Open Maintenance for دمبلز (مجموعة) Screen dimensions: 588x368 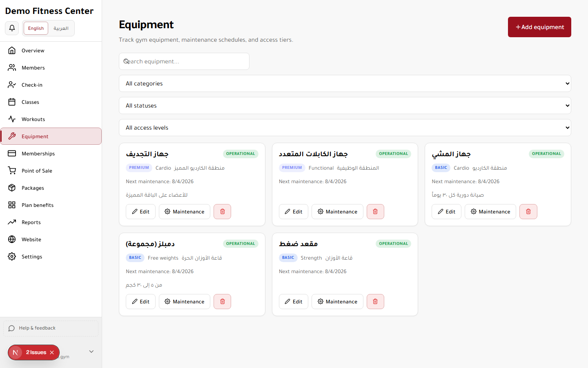[x=185, y=302]
